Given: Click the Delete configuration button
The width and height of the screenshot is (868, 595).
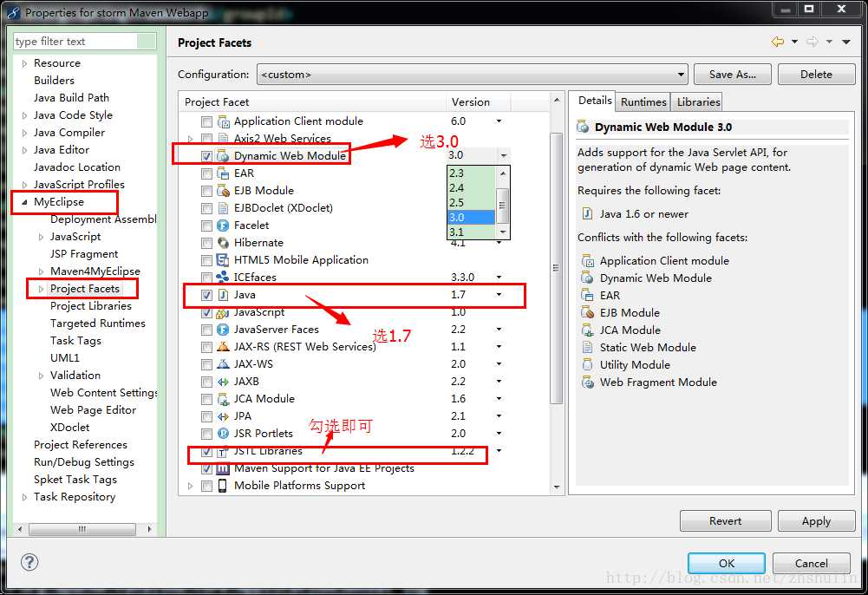Looking at the screenshot, I should (x=816, y=75).
